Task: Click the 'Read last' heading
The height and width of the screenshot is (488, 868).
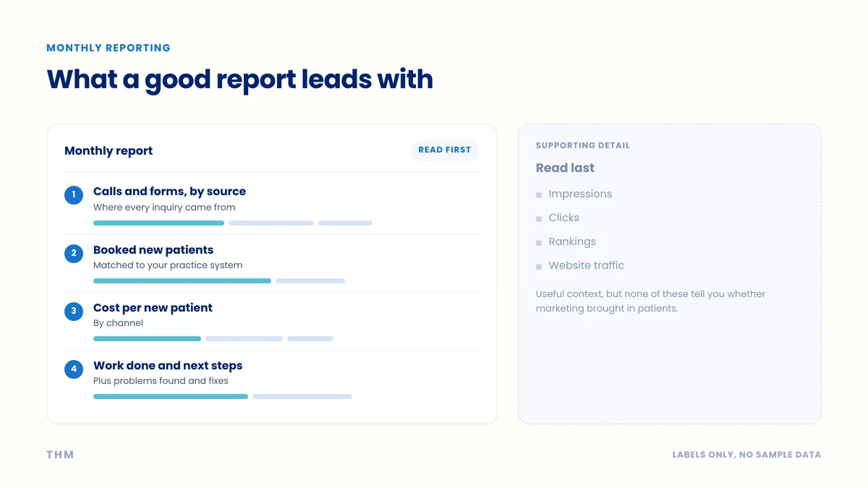Action: coord(565,168)
